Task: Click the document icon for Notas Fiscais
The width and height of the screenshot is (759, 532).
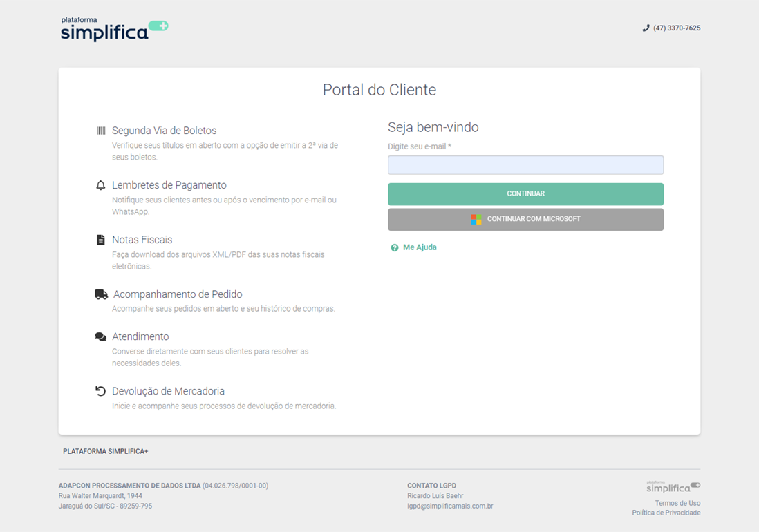Action: point(101,240)
